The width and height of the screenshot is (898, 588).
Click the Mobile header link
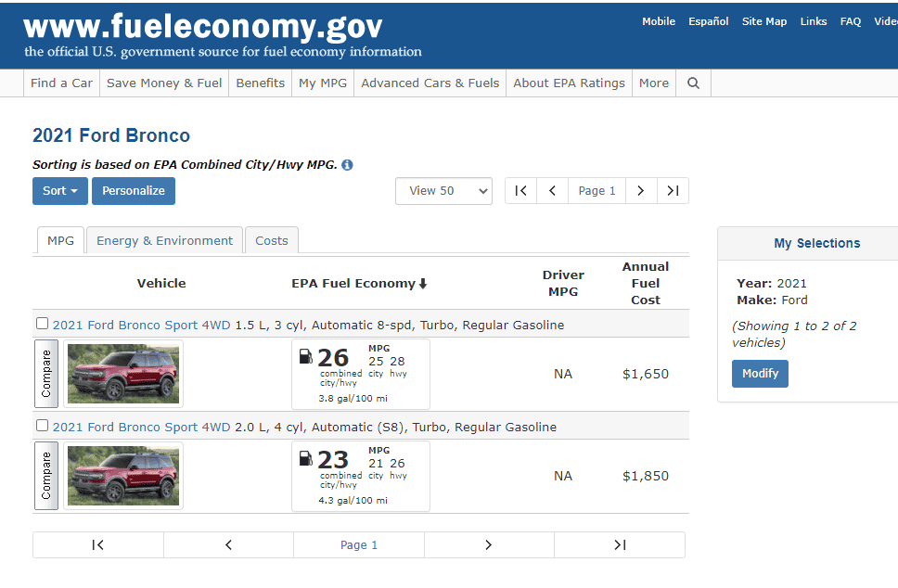[x=659, y=21]
